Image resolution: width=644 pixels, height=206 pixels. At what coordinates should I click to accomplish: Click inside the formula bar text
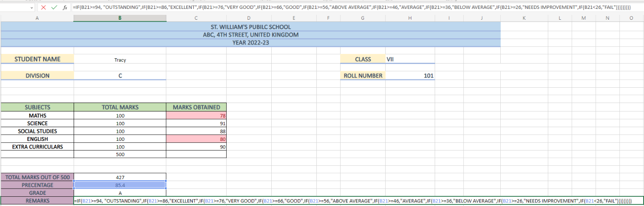[322, 7]
